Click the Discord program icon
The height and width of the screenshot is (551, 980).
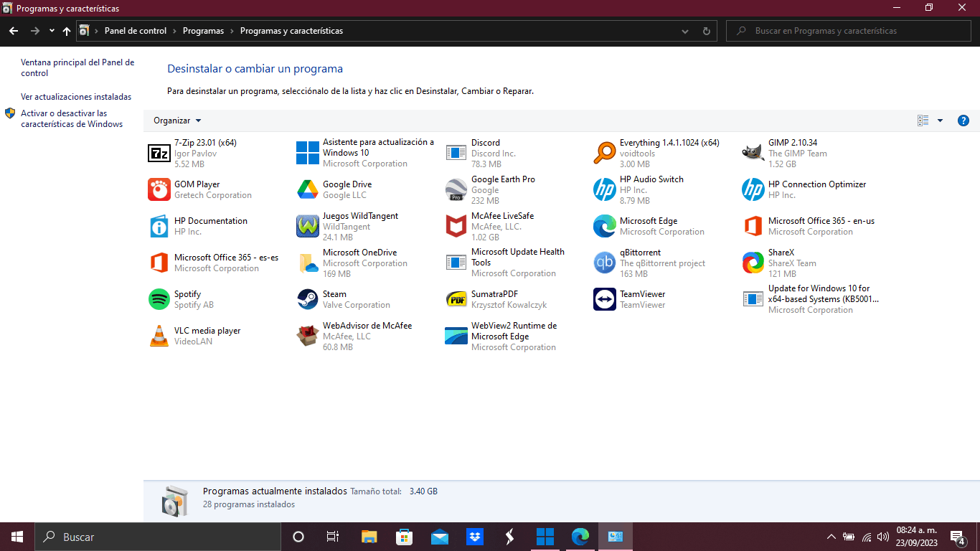coord(456,153)
